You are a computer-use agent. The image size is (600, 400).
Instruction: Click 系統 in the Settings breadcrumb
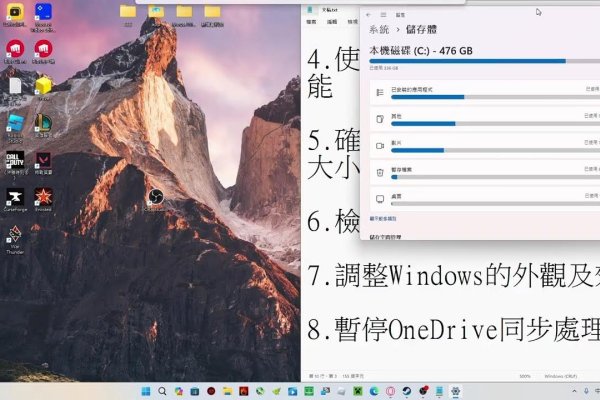(379, 29)
